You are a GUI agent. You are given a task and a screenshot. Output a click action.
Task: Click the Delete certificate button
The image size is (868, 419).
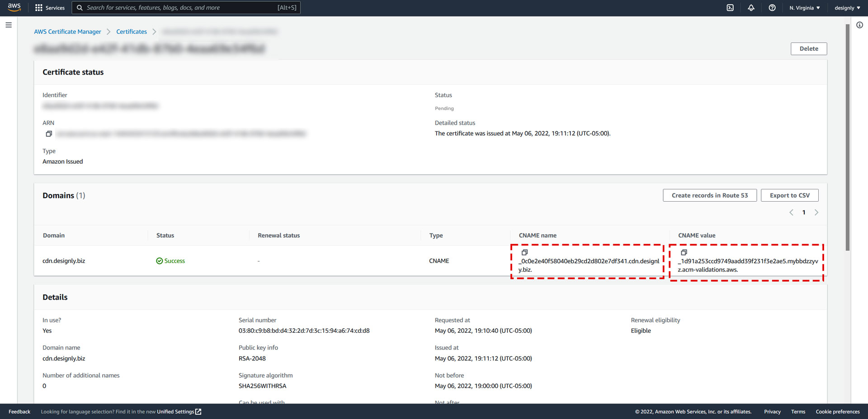(x=808, y=49)
